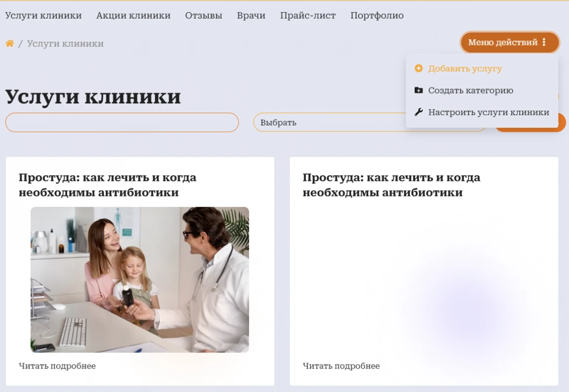The image size is (569, 392).
Task: Click the home icon in the breadcrumb
Action: coord(8,43)
